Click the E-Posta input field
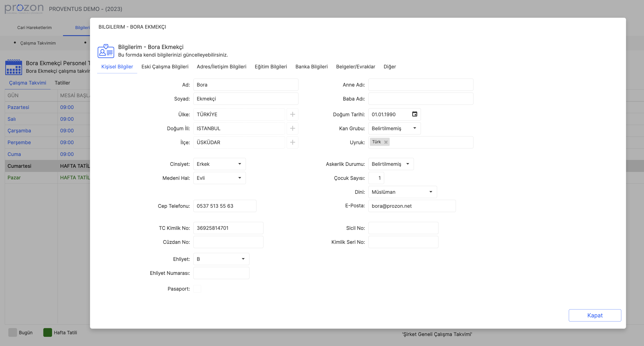Viewport: 644px width, 346px height. [x=412, y=206]
